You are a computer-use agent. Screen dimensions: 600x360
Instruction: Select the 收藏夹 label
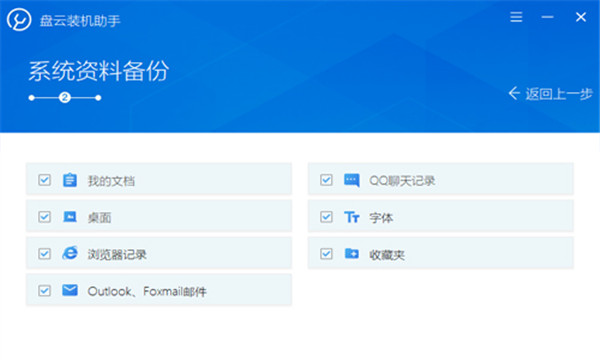tap(387, 254)
